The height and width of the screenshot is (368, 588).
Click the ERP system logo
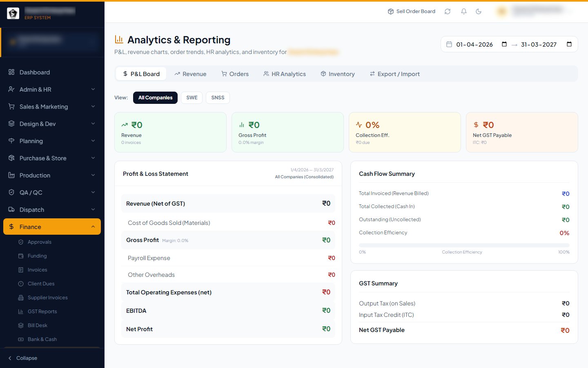click(13, 13)
